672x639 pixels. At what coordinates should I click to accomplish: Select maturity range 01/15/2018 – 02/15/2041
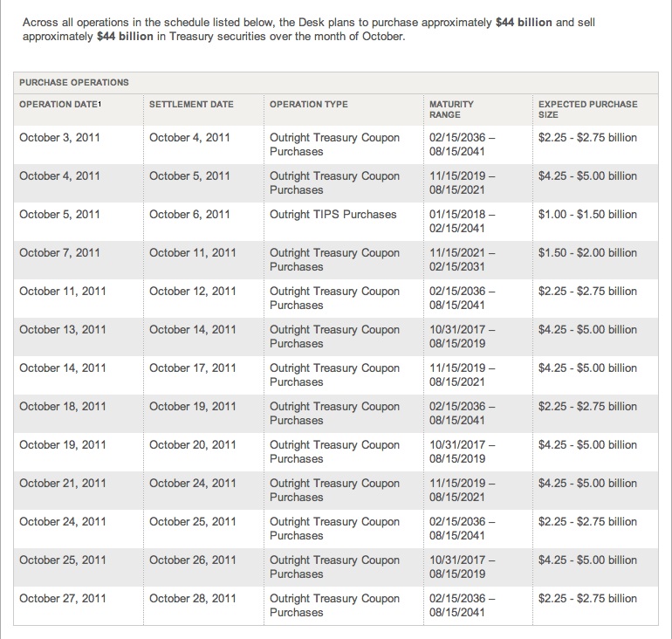(462, 221)
